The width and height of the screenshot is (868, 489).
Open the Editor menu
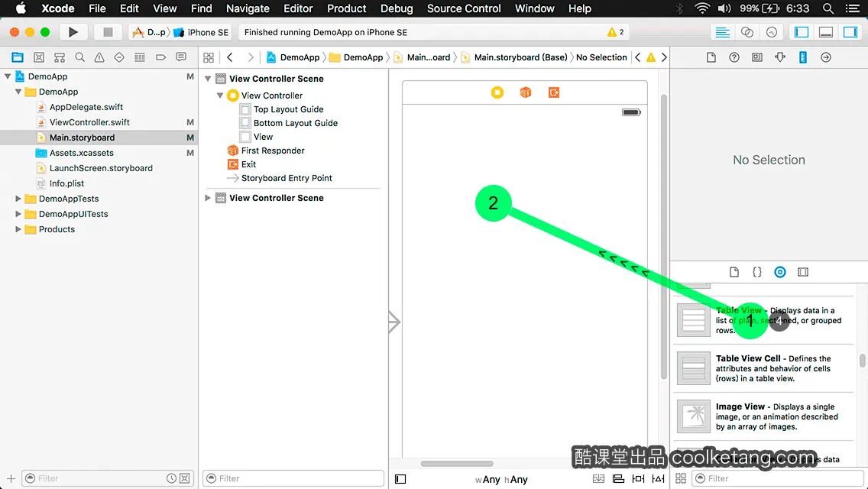(x=298, y=8)
